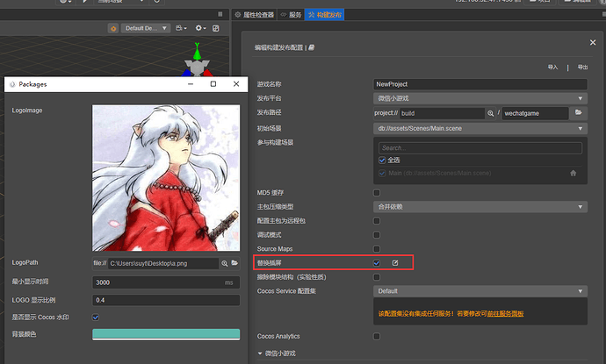The image size is (606, 364).
Task: Toggle the scene light icon
Action: click(113, 28)
